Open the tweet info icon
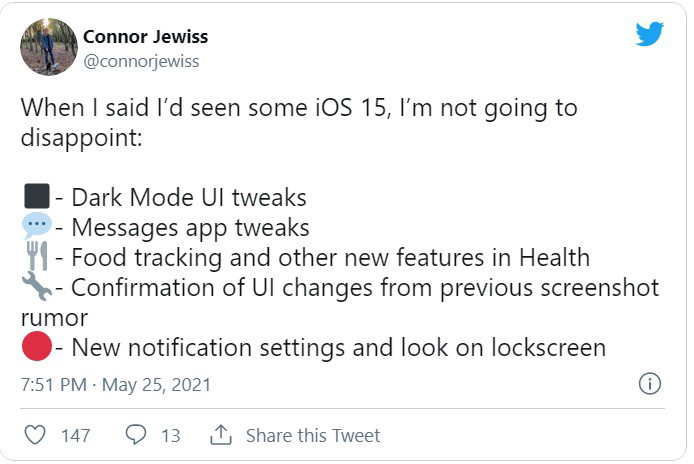 click(648, 384)
